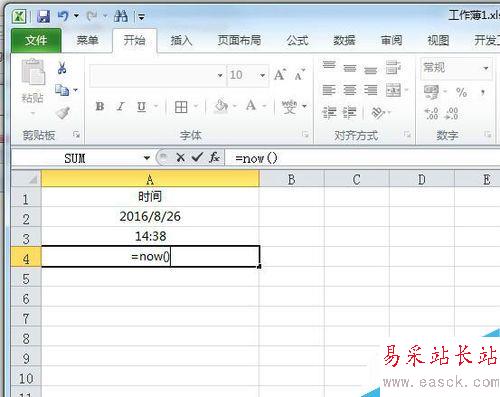Click the Increase Indent icon
The width and height of the screenshot is (500, 397).
(x=350, y=113)
